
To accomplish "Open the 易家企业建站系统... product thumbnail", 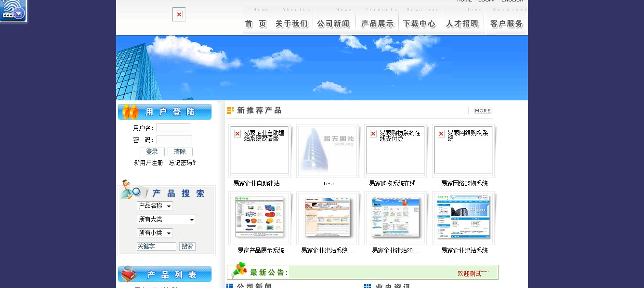I will 328,217.
